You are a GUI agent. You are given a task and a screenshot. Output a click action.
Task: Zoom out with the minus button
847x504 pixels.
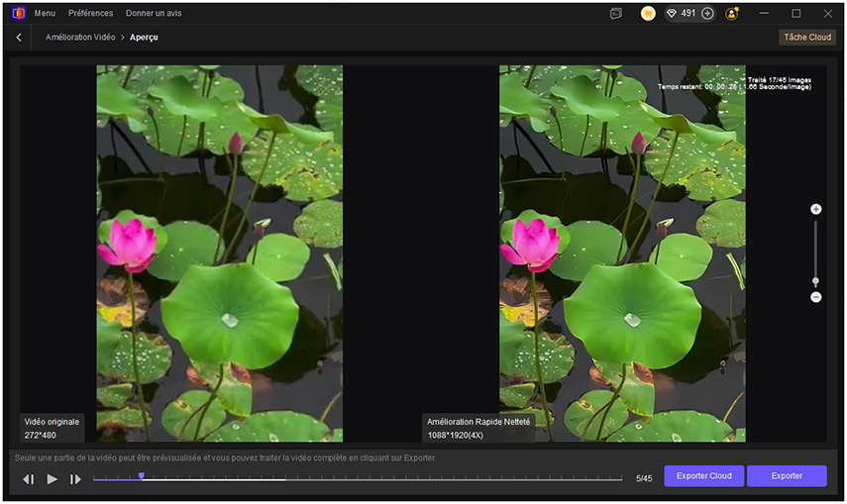point(816,297)
